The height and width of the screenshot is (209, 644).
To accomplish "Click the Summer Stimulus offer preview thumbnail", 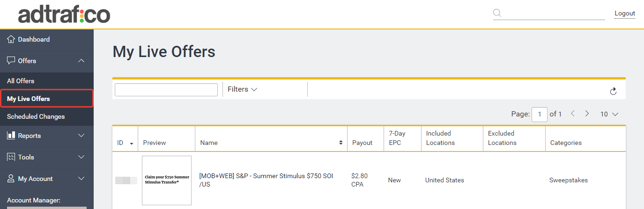I will 167,180.
